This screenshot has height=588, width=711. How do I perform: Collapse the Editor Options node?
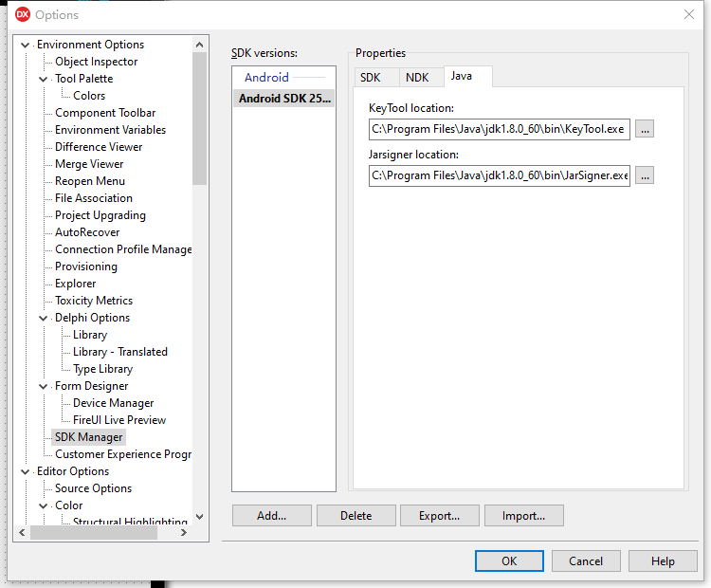25,472
